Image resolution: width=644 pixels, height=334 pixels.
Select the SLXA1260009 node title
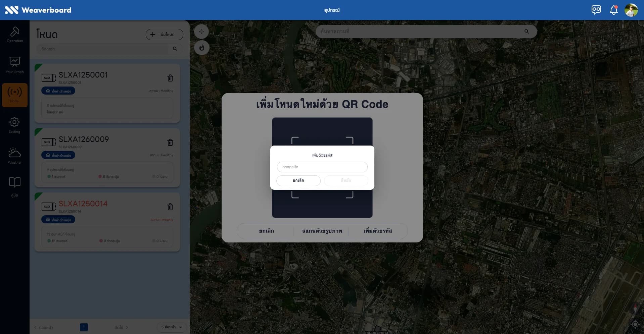pos(84,139)
